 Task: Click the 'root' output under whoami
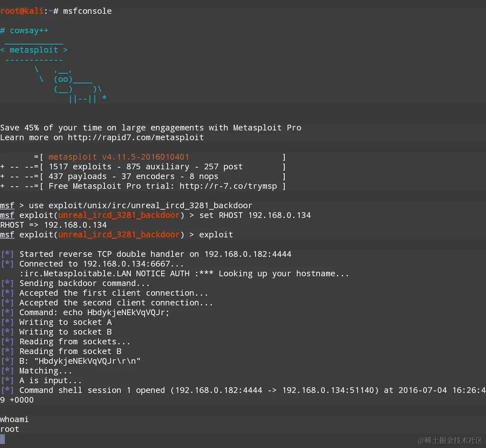(10, 429)
